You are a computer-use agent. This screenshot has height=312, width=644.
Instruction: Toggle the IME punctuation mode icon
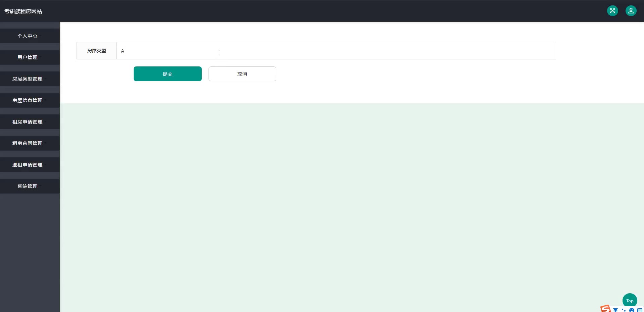[624, 310]
